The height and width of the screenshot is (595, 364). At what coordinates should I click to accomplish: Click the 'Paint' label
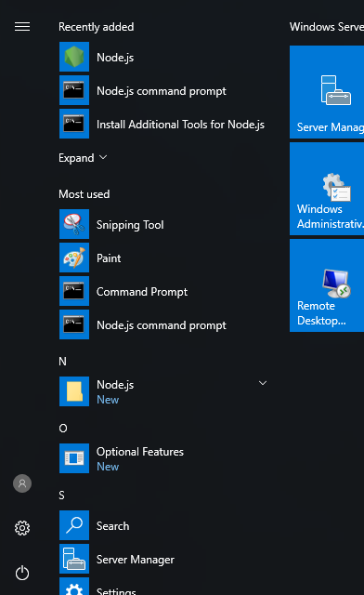[x=109, y=258]
